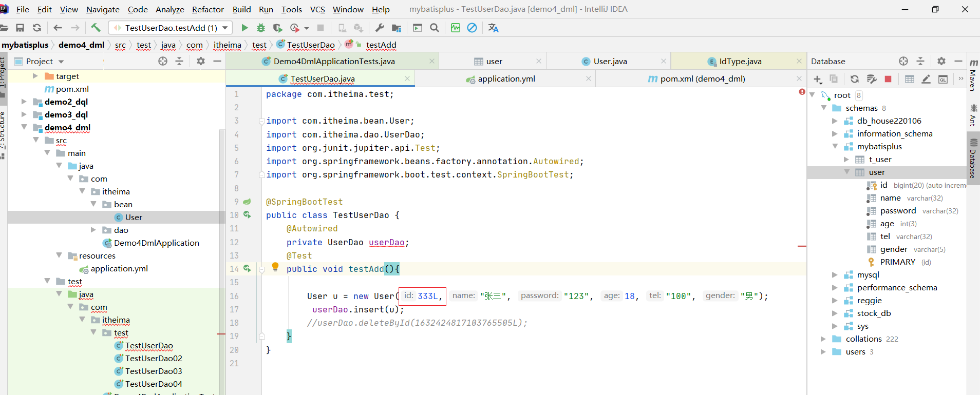Viewport: 980px width, 395px height.
Task: Click the blue circle-slash toolbar icon
Action: tap(472, 28)
